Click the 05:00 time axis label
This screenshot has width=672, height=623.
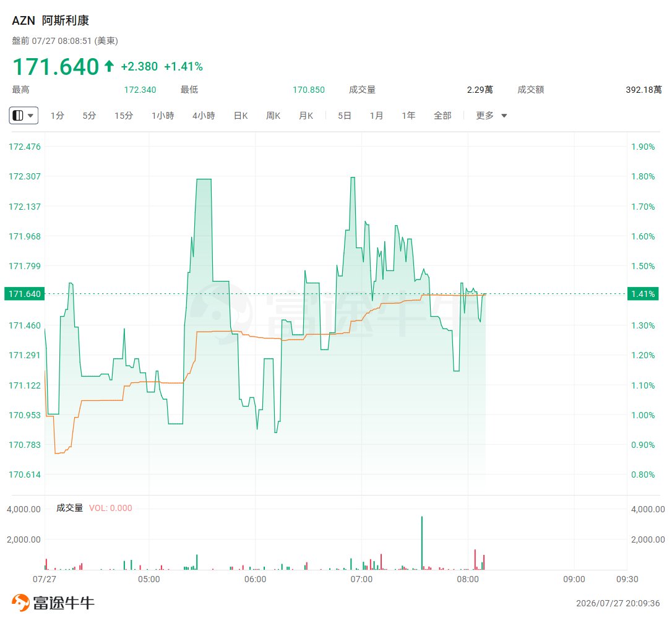pos(149,579)
